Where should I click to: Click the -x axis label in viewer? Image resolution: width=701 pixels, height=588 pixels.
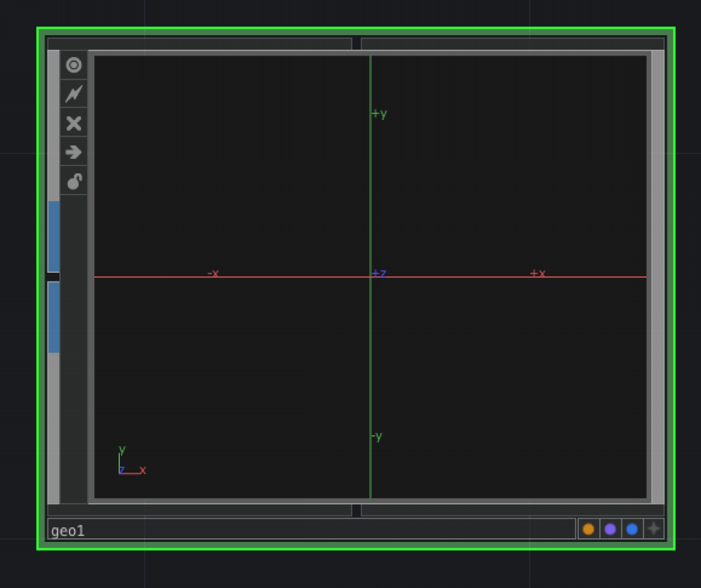(213, 273)
